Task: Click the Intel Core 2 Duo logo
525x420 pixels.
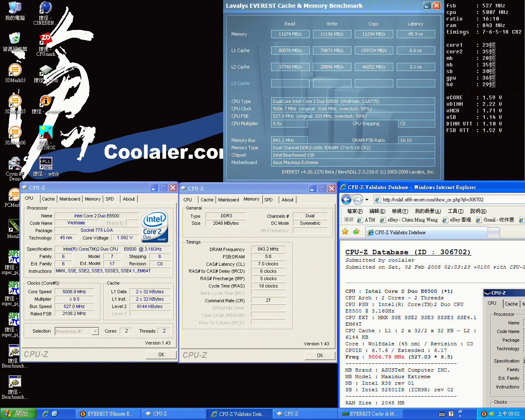Action: click(x=155, y=227)
